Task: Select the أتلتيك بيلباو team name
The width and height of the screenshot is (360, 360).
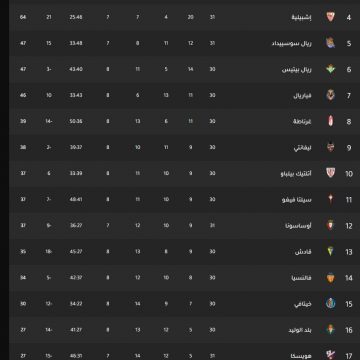Action: point(296,173)
